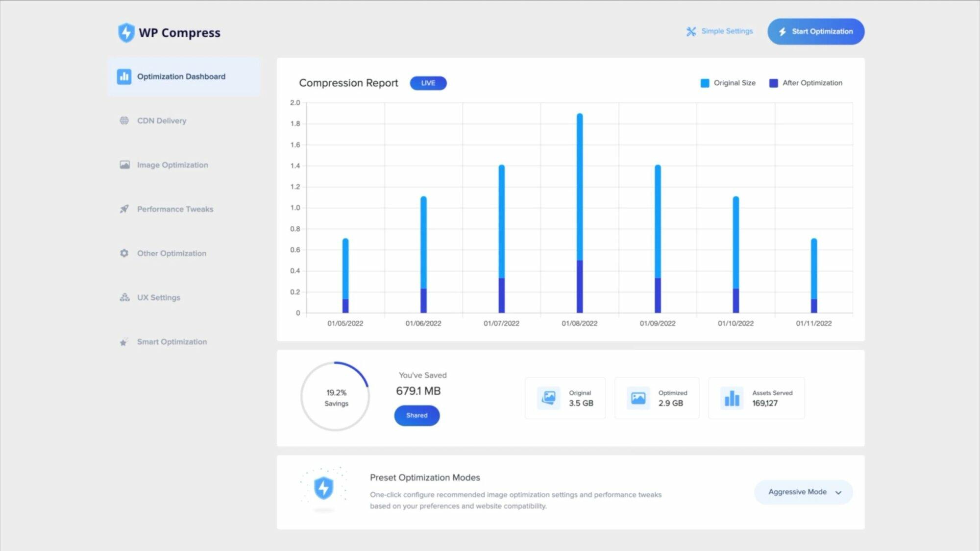Viewport: 980px width, 551px height.
Task: Click the Smart Optimization star icon
Action: click(124, 342)
